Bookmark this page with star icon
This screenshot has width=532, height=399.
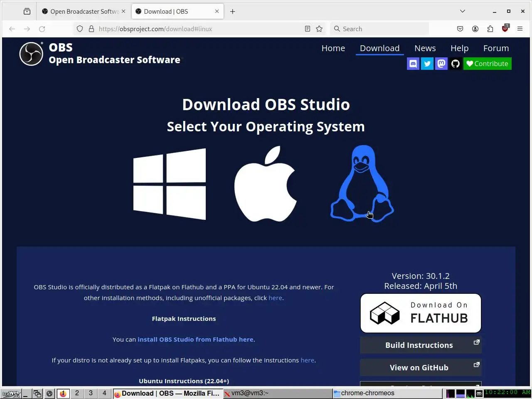click(x=319, y=29)
